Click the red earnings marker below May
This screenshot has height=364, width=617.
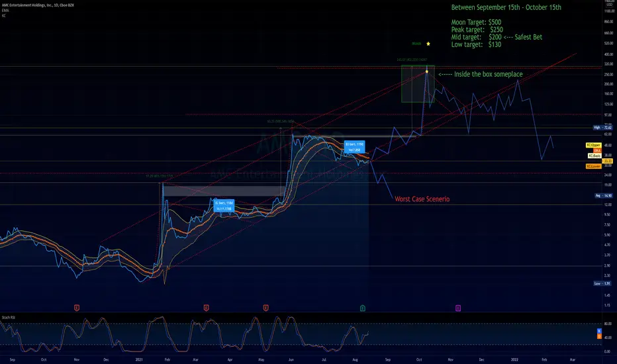(266, 308)
